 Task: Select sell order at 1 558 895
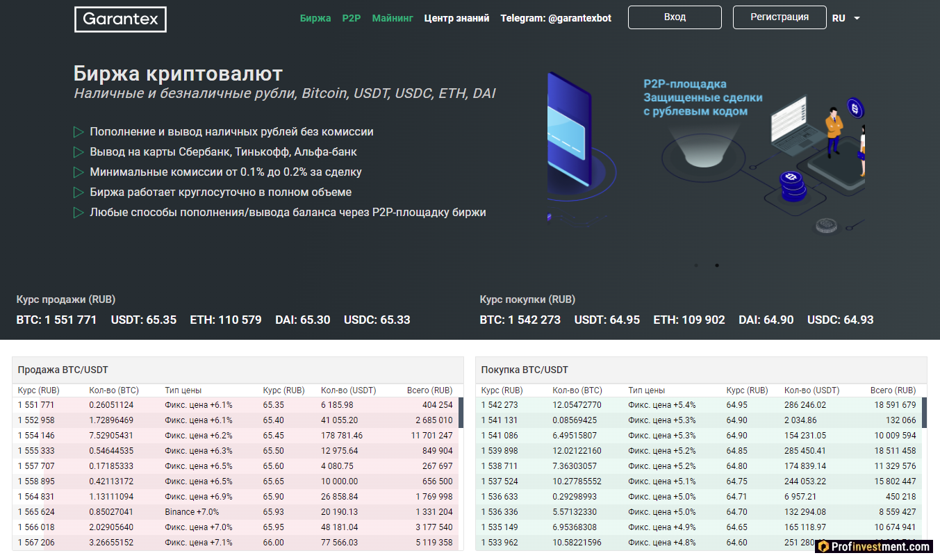click(x=235, y=481)
